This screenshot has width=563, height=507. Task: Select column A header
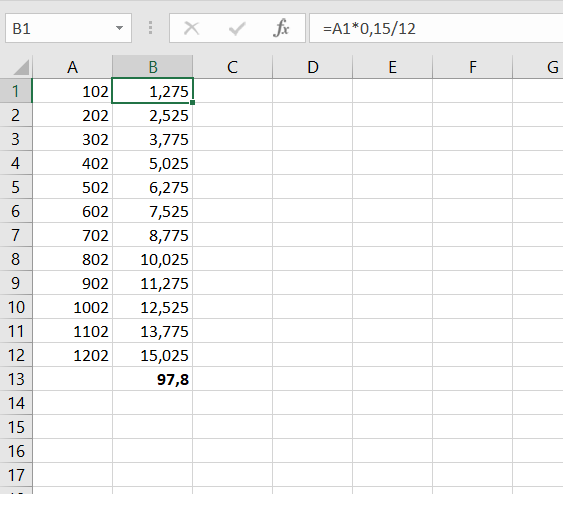tap(73, 67)
